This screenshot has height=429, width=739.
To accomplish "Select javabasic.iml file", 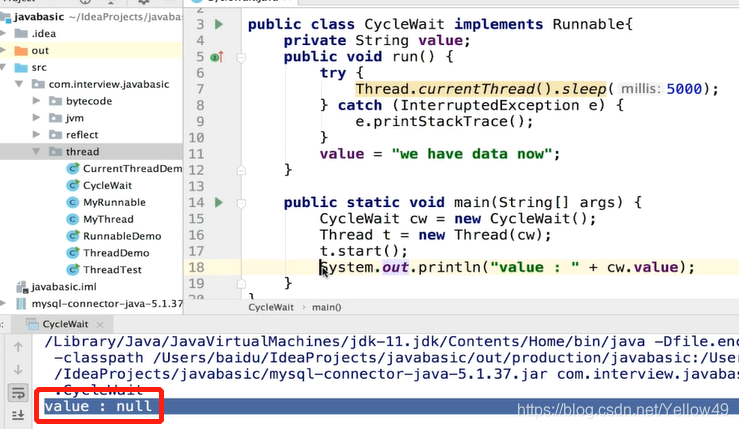I will [64, 287].
